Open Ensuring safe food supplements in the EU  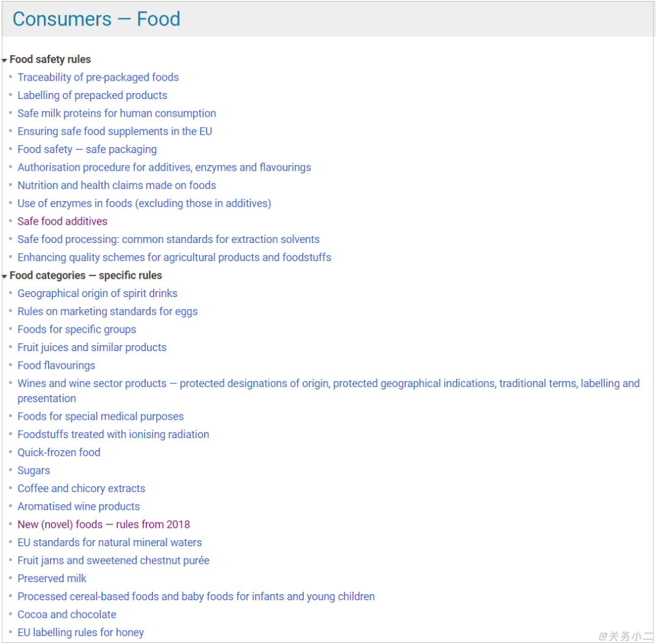point(114,131)
